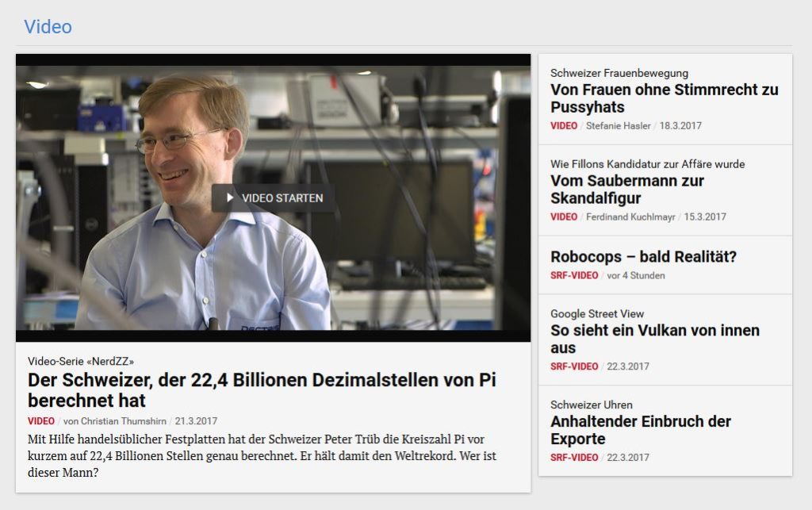Open 'Anhaltender Einbruch der Exporte' video

[641, 430]
